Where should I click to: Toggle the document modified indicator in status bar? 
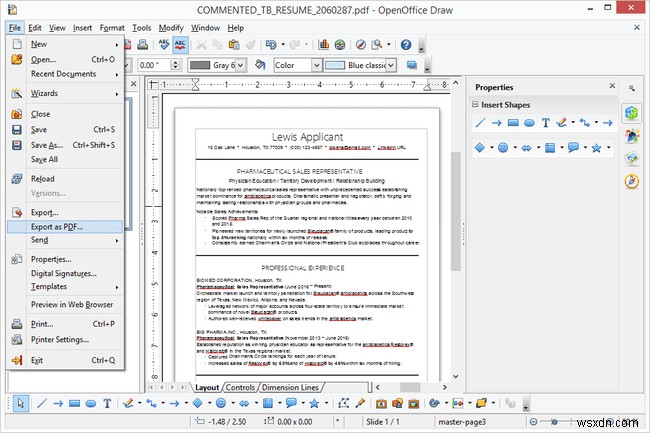[337, 422]
